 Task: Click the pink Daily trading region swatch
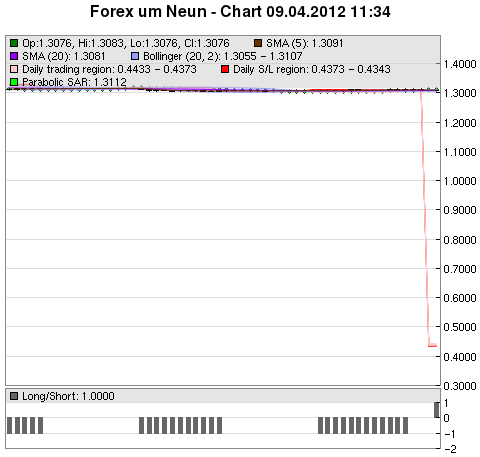[14, 69]
